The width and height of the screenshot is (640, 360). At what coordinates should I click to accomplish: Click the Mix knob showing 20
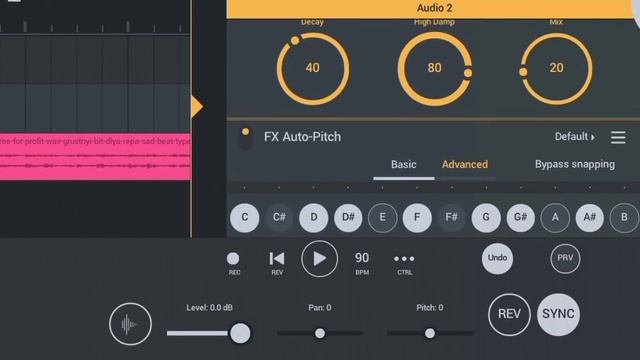(556, 68)
